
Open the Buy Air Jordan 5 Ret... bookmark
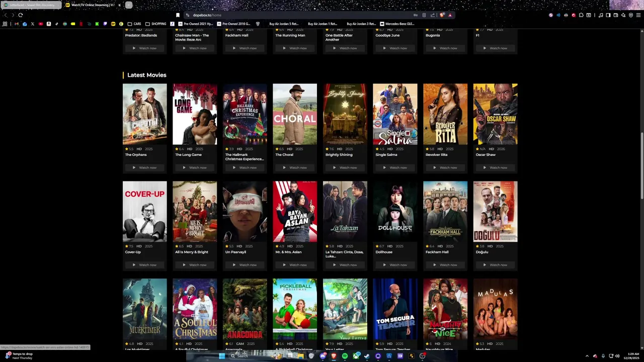pyautogui.click(x=284, y=24)
